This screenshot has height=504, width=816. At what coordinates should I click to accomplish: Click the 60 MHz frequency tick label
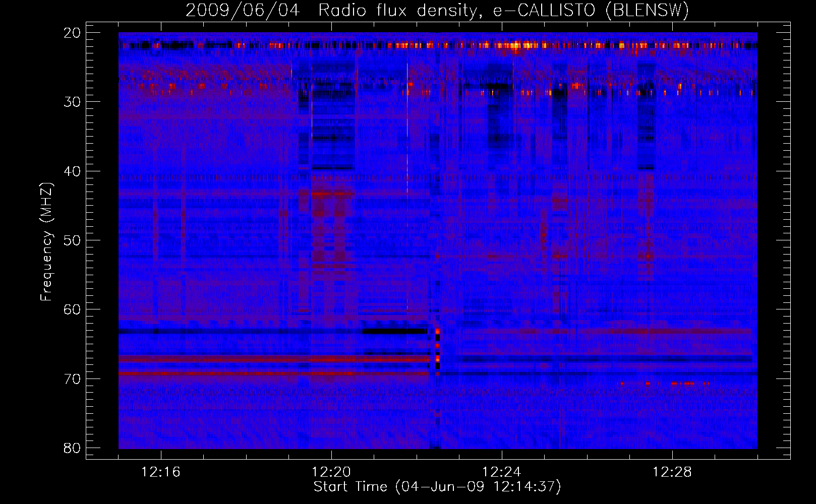pyautogui.click(x=72, y=309)
